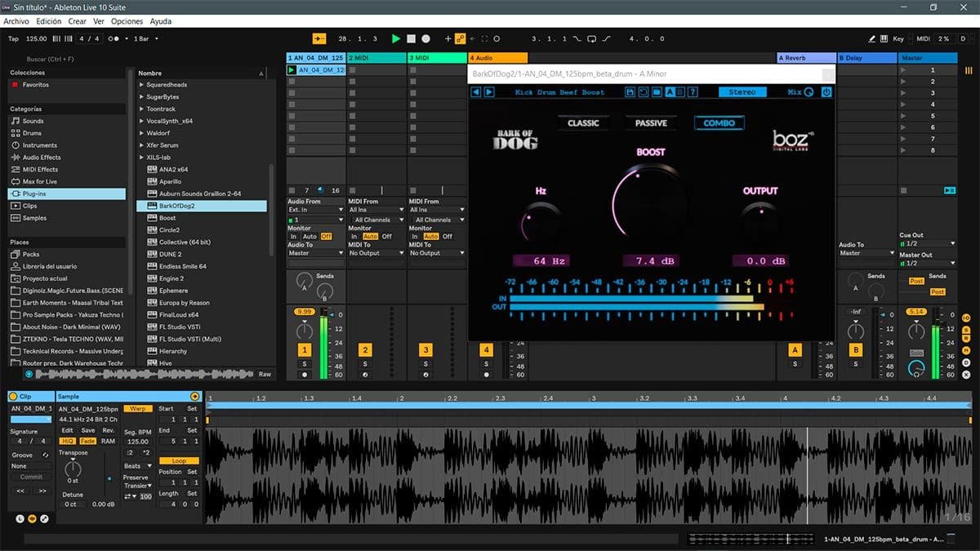Click the save preset disk icon in plugin
The image size is (980, 551).
[x=630, y=92]
